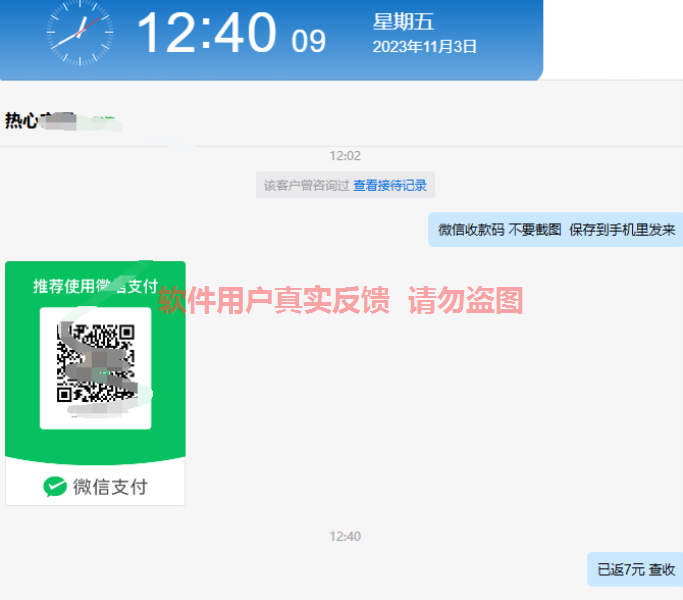
Task: Click the analog clock widget icon
Action: click(x=80, y=33)
